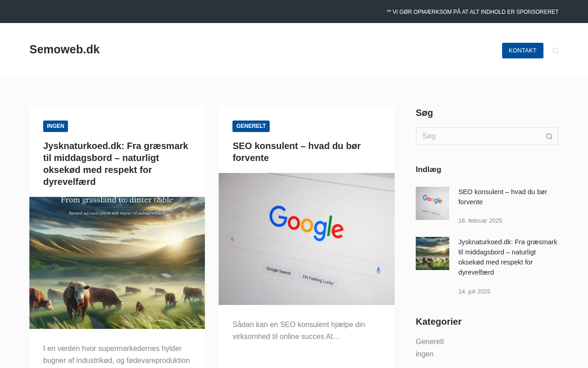Screen dimensions: 588x368
Task: Filter by the ingen category in sidebar
Action: [x=424, y=354]
